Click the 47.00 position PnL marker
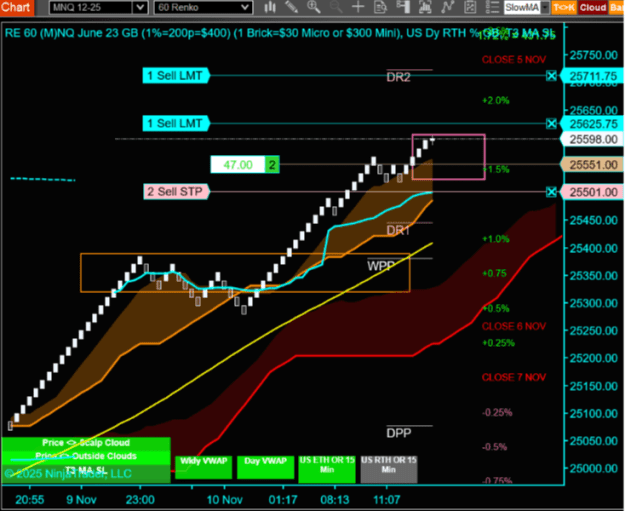Image resolution: width=625 pixels, height=511 pixels. [238, 165]
